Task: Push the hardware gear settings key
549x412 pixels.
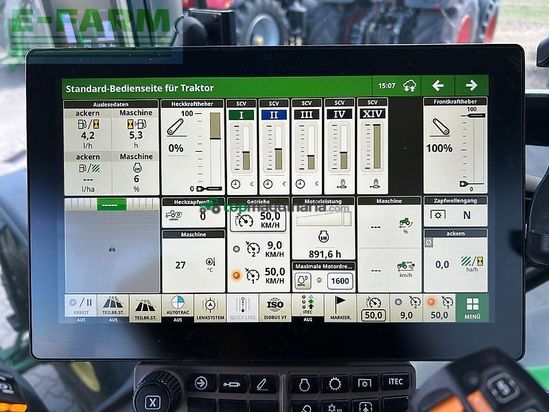Action: (x=335, y=384)
